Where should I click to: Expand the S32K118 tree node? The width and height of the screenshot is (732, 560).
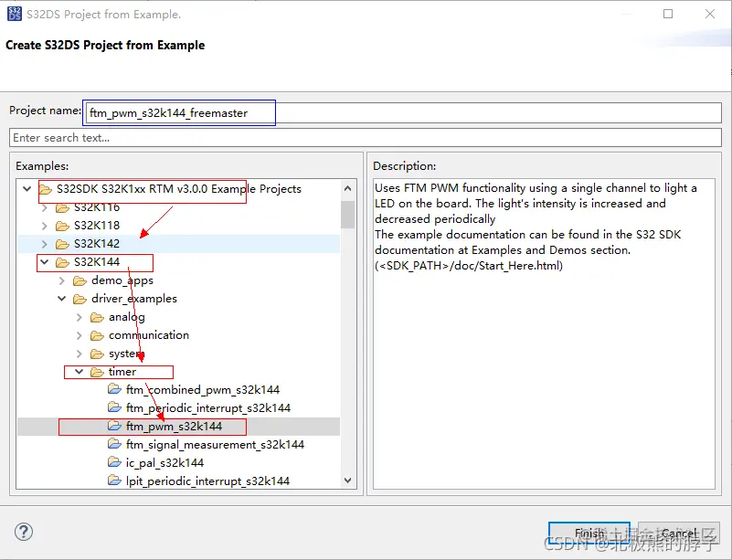(x=45, y=226)
